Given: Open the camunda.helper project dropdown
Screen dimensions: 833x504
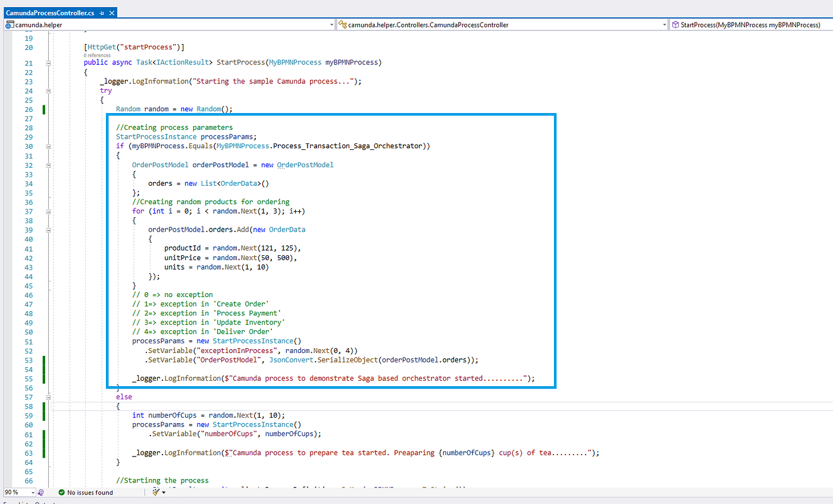Looking at the screenshot, I should (169, 25).
